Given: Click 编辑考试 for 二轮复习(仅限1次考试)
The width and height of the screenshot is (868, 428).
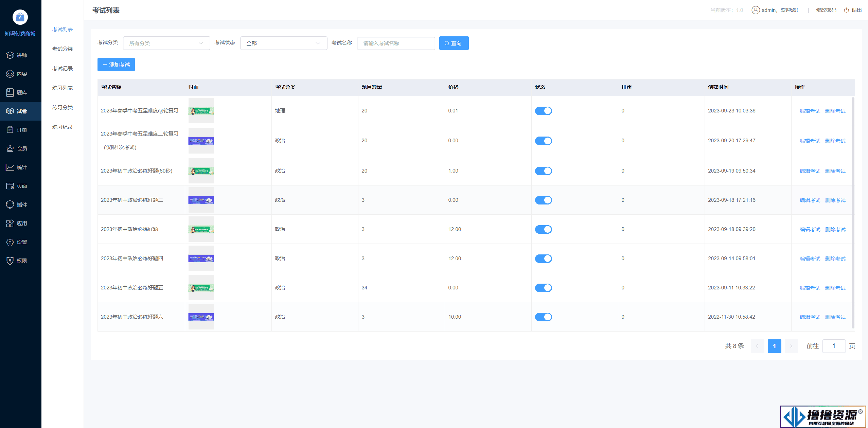Looking at the screenshot, I should pyautogui.click(x=810, y=141).
